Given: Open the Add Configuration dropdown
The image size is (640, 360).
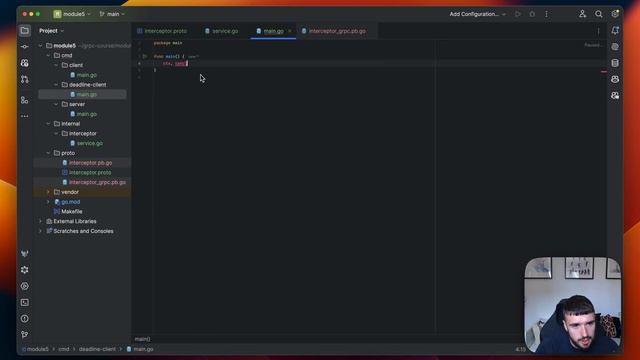Looking at the screenshot, I should [478, 14].
